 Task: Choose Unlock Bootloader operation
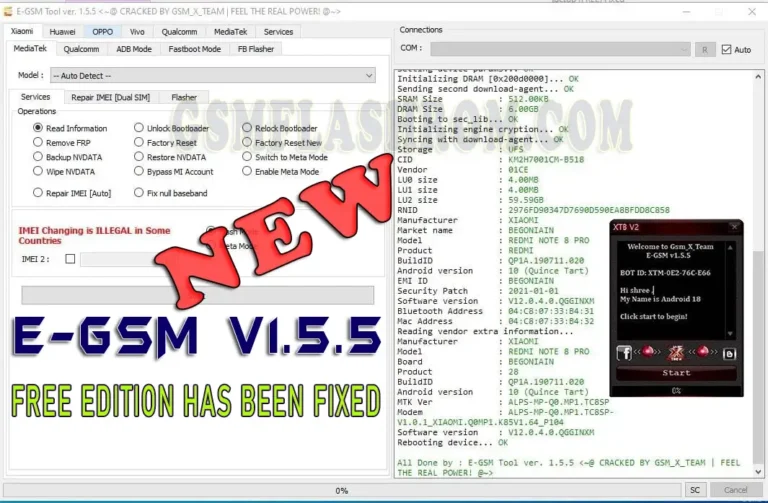pyautogui.click(x=139, y=128)
